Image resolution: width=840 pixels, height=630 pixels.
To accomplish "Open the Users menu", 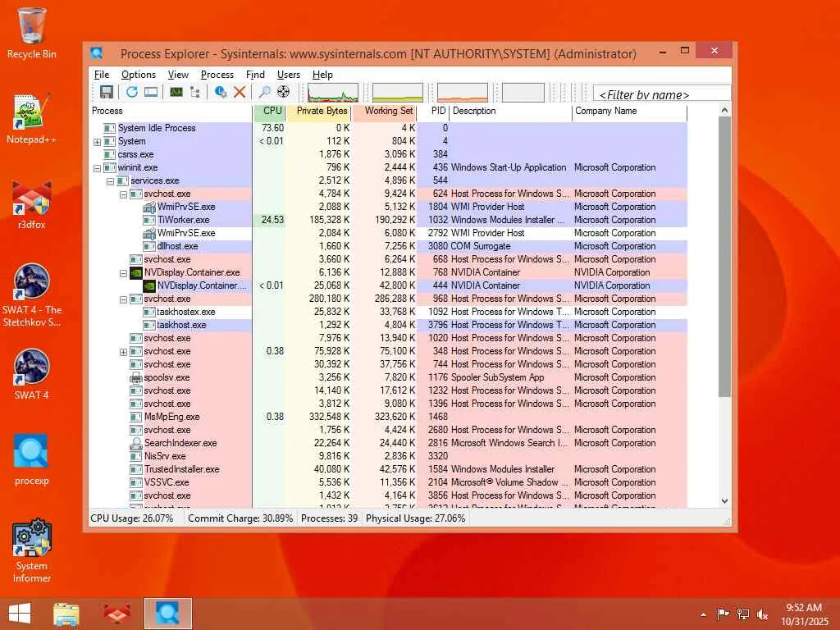I will 288,75.
